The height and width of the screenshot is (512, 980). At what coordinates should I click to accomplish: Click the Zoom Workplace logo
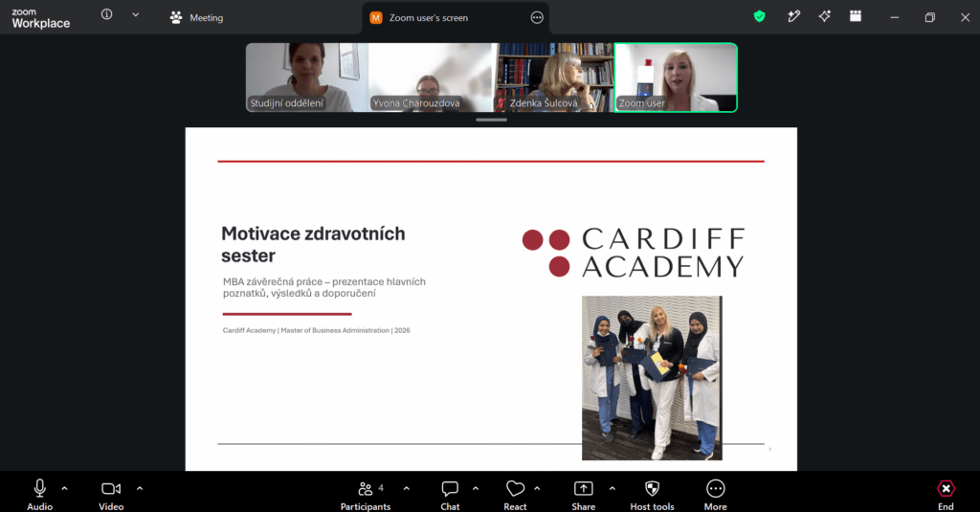(x=40, y=19)
